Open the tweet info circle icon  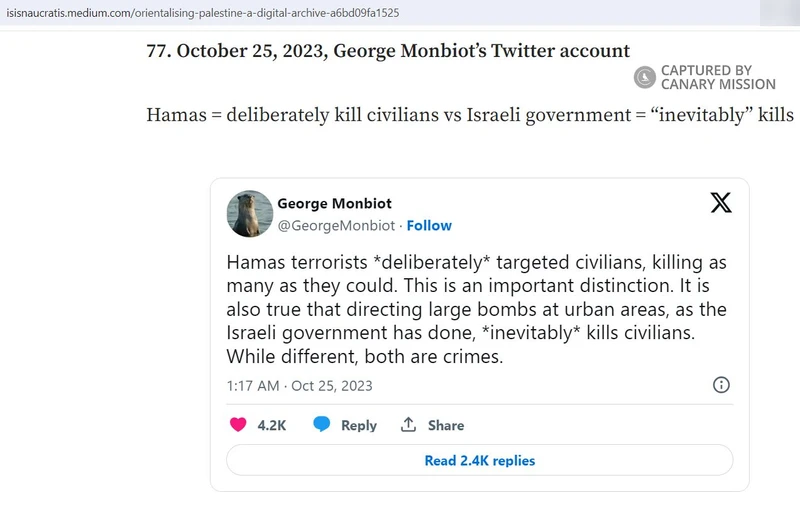[x=720, y=385]
